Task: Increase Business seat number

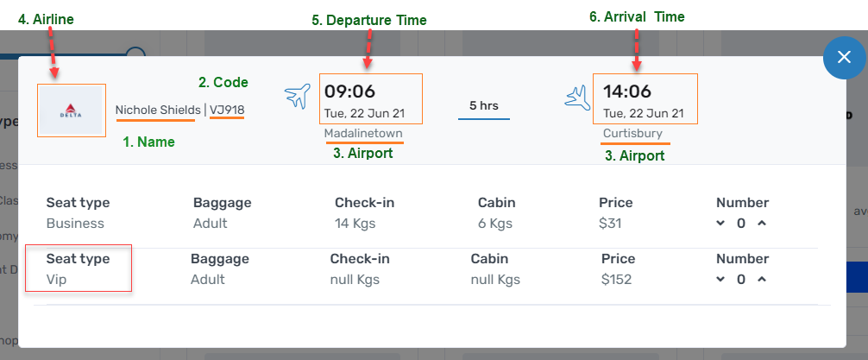Action: click(761, 224)
